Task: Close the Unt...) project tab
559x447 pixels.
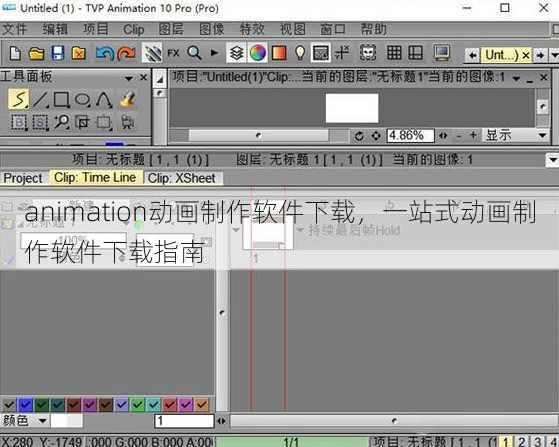Action: [526, 55]
